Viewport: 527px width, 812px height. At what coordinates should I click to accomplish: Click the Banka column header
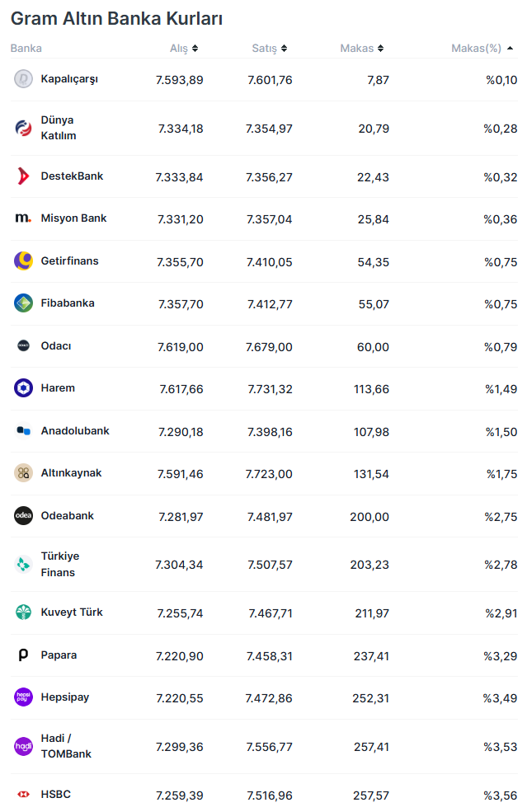26,49
